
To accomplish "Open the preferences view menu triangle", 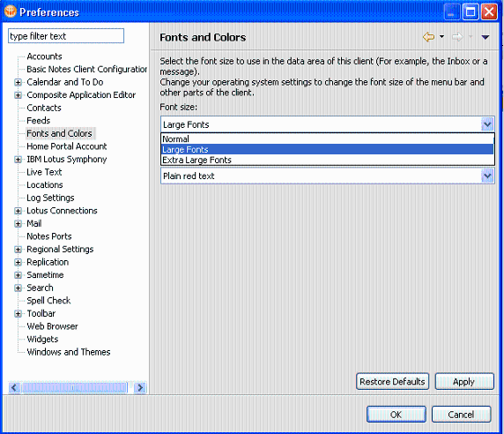I will pyautogui.click(x=485, y=37).
